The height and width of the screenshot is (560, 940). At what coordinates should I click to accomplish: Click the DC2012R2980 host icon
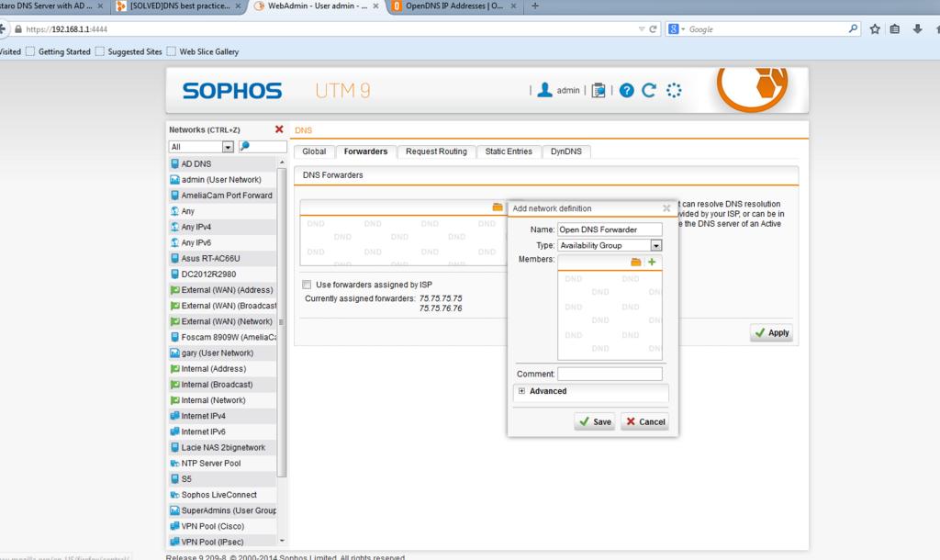(x=174, y=274)
